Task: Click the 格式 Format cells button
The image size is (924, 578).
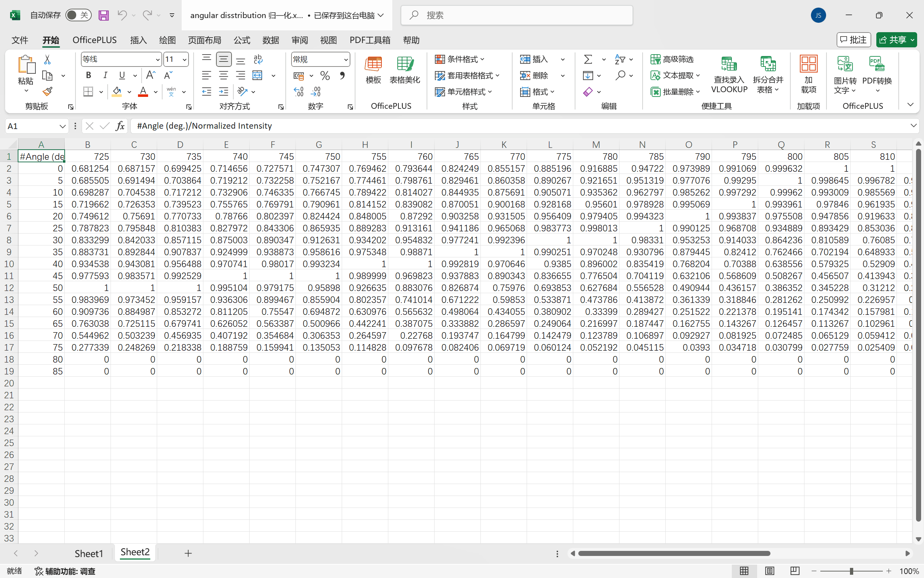Action: (x=537, y=92)
